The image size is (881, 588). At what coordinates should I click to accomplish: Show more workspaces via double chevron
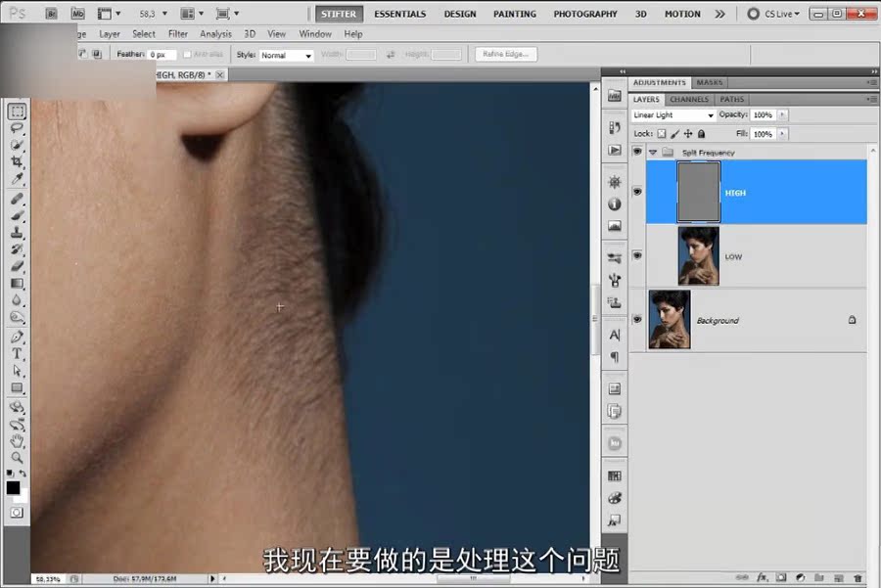pyautogui.click(x=719, y=14)
